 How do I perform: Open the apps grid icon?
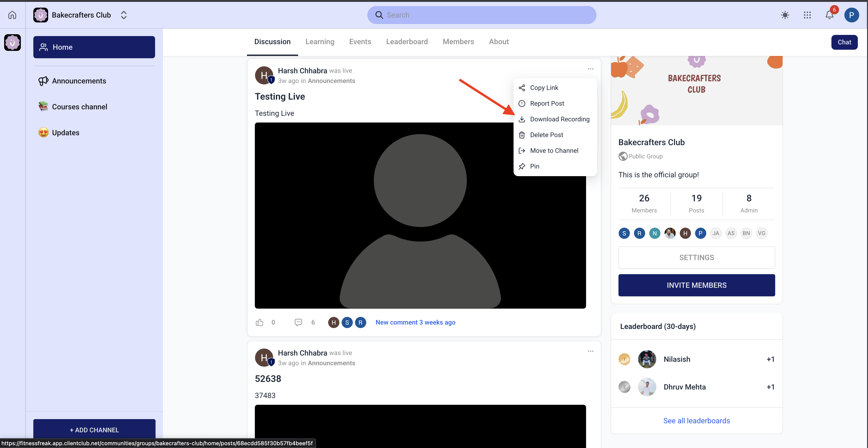pyautogui.click(x=807, y=15)
